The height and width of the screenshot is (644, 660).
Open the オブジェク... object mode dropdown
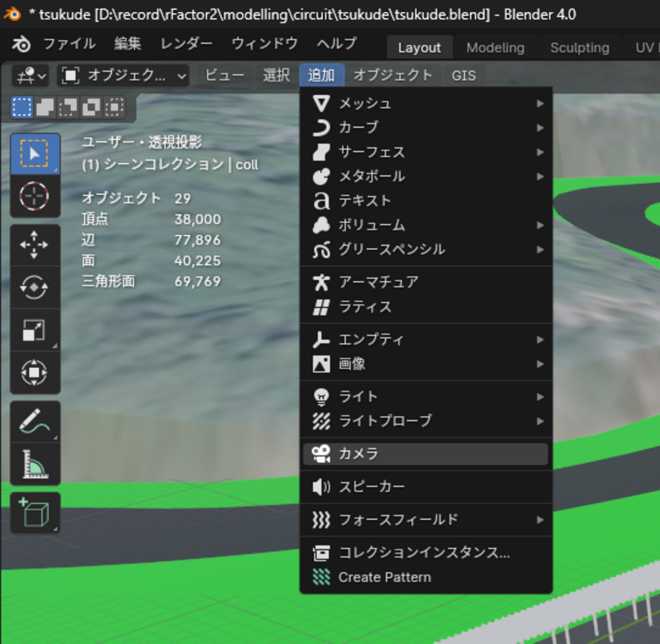[123, 76]
